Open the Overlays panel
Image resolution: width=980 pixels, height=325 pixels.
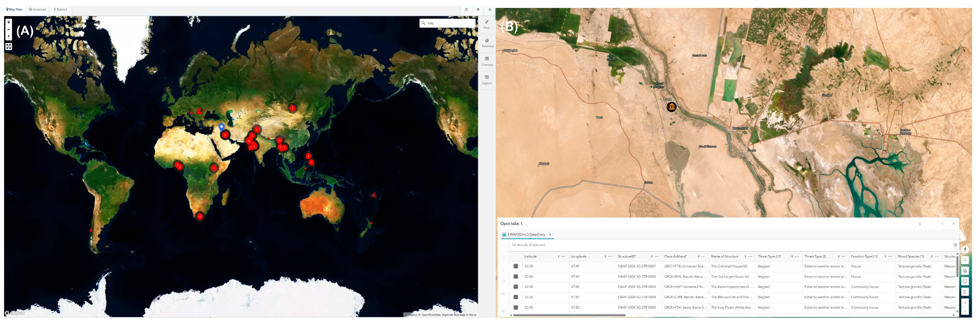(487, 61)
